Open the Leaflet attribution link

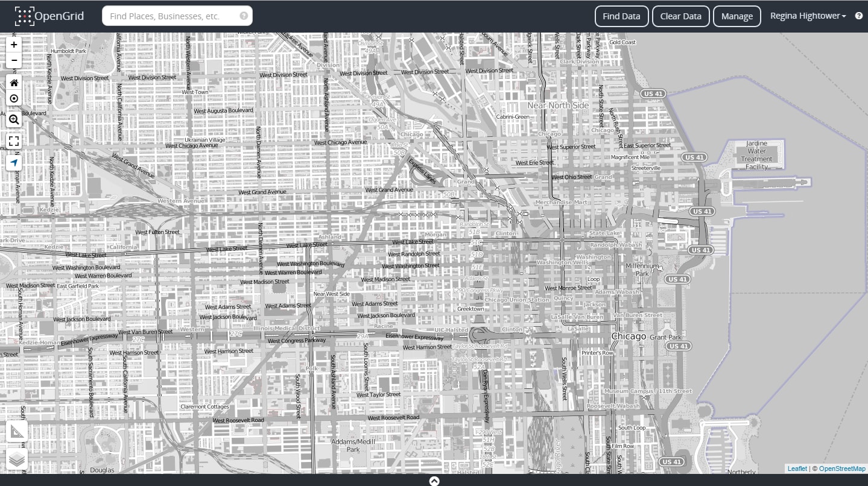(x=797, y=469)
